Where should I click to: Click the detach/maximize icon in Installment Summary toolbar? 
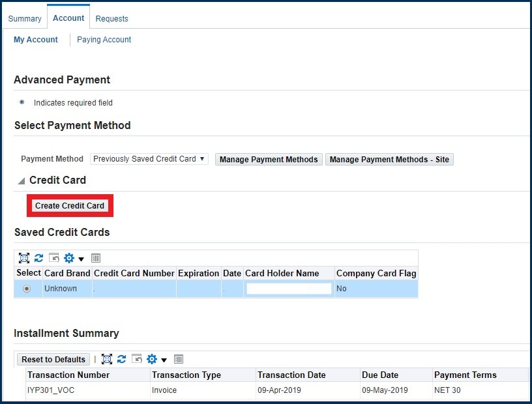(x=107, y=359)
